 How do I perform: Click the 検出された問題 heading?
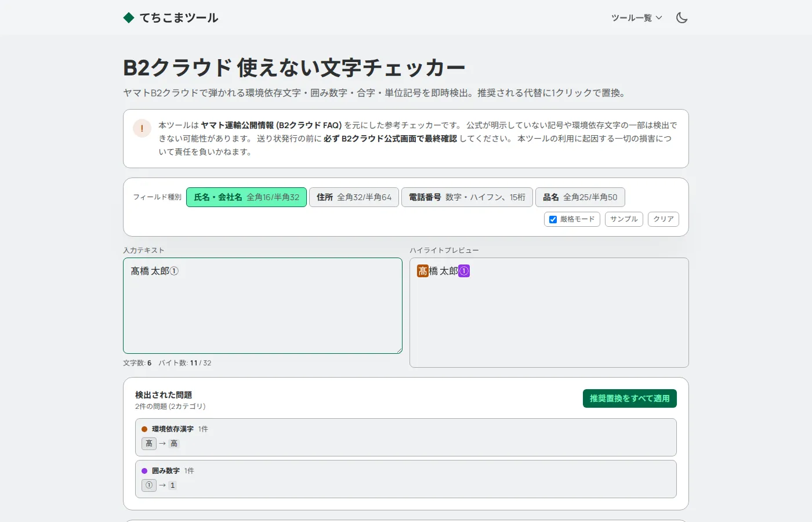164,395
